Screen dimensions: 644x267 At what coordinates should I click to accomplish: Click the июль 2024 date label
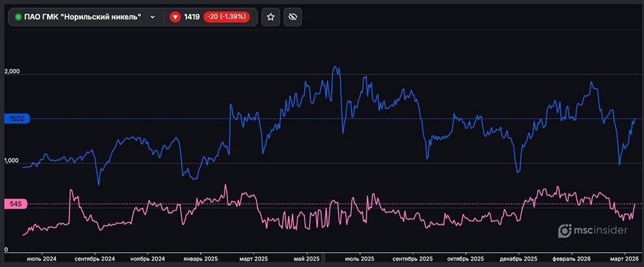[41, 259]
